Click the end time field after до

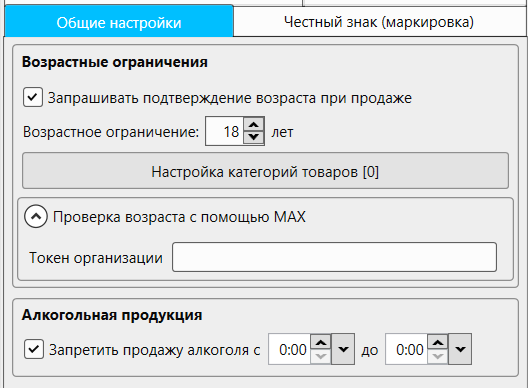coord(406,349)
